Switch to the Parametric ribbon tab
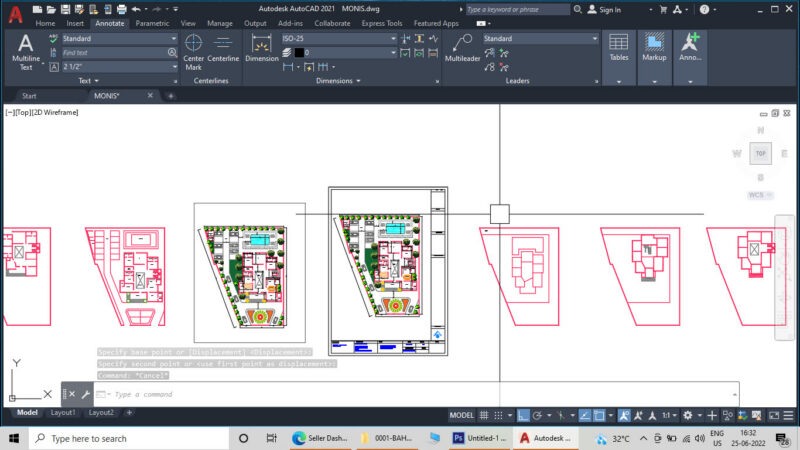 point(152,23)
